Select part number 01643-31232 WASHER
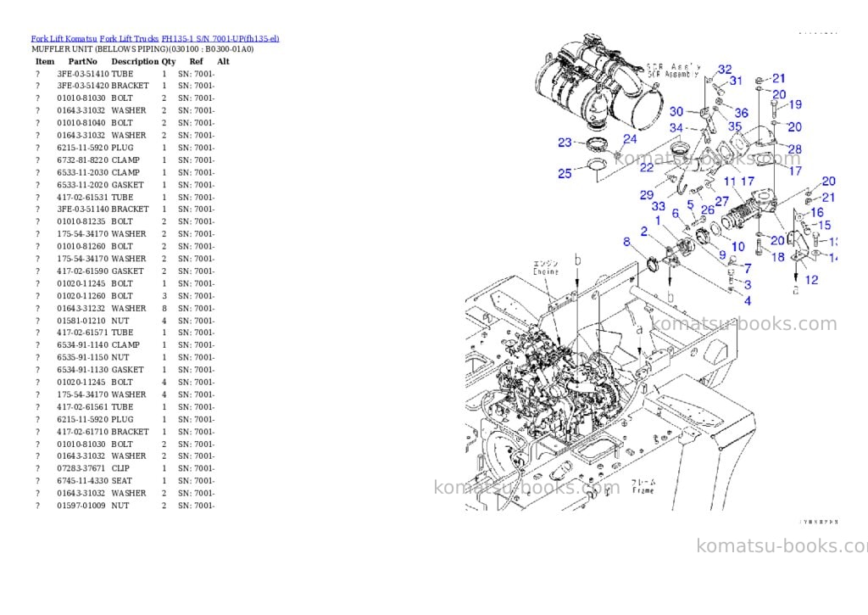 click(x=102, y=308)
